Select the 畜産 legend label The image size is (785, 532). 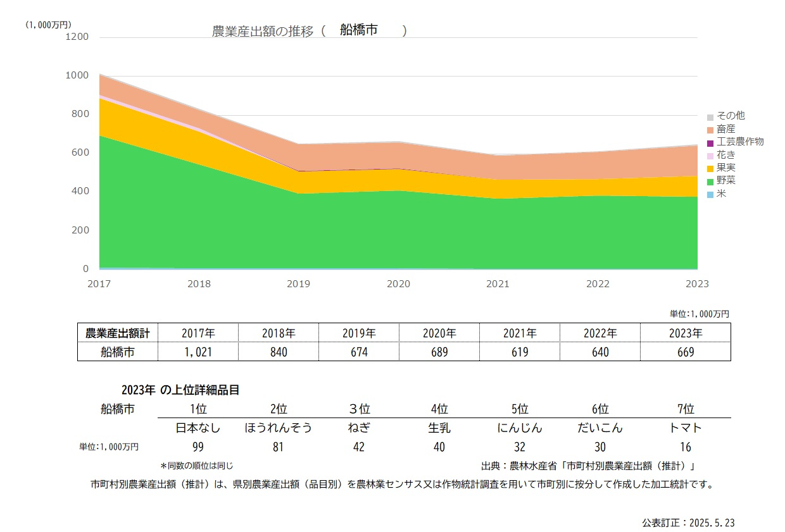tap(725, 129)
